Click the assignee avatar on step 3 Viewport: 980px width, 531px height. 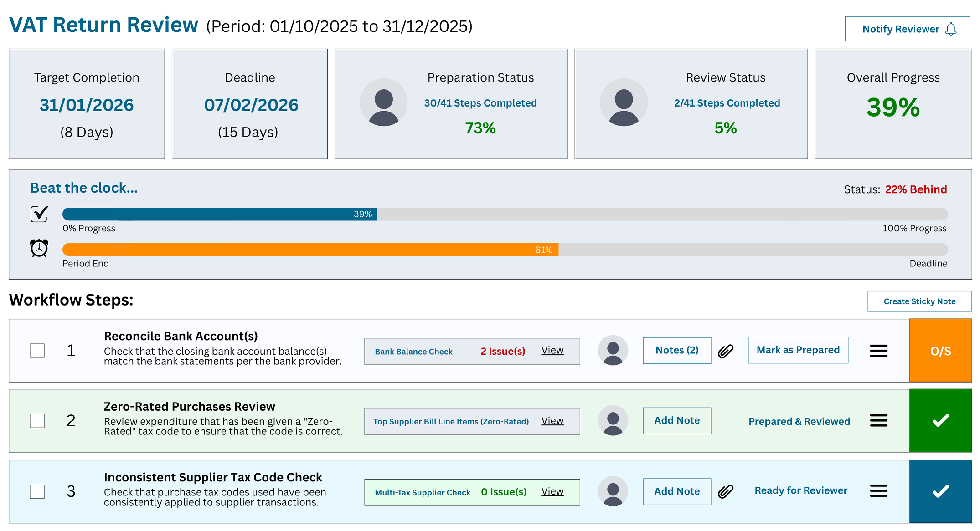tap(613, 491)
